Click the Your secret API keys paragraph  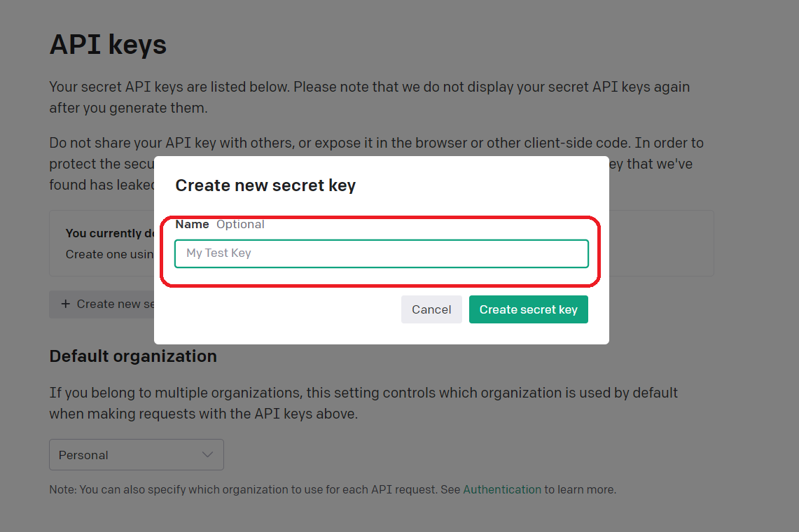click(x=370, y=97)
